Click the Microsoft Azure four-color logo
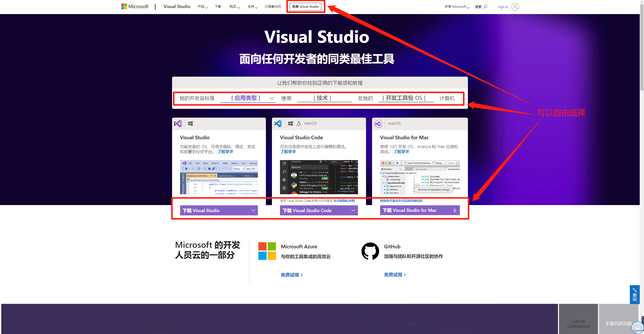Image resolution: width=644 pixels, height=334 pixels. click(267, 251)
